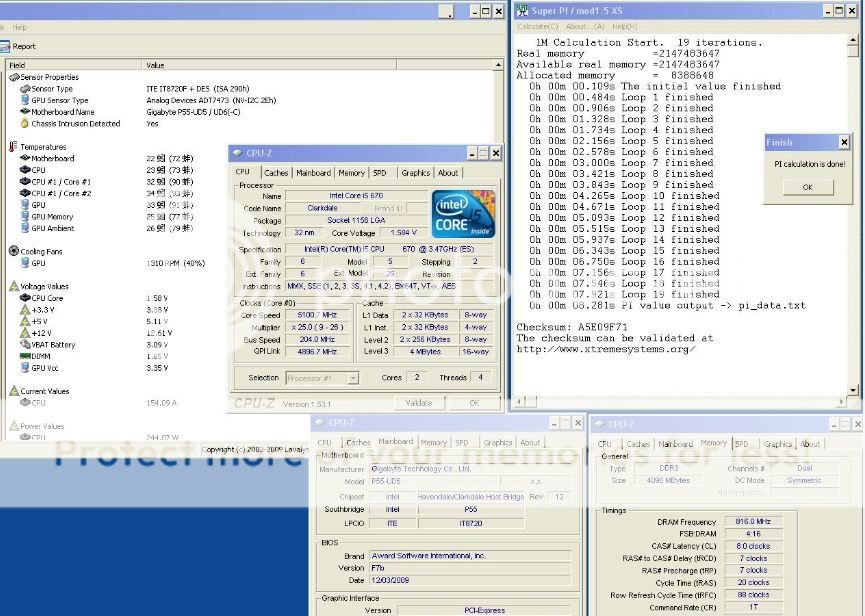Click sensor list scrollbar up arrow
The width and height of the screenshot is (865, 616).
point(498,65)
